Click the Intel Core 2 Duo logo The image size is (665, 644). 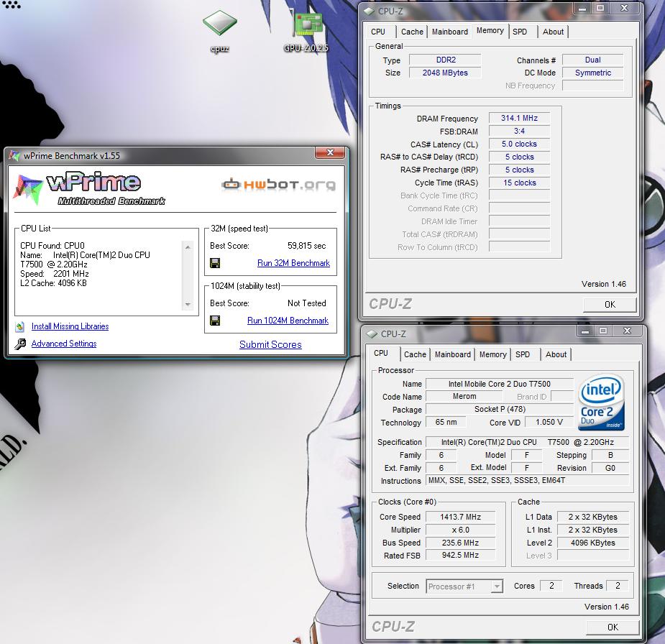pos(601,402)
